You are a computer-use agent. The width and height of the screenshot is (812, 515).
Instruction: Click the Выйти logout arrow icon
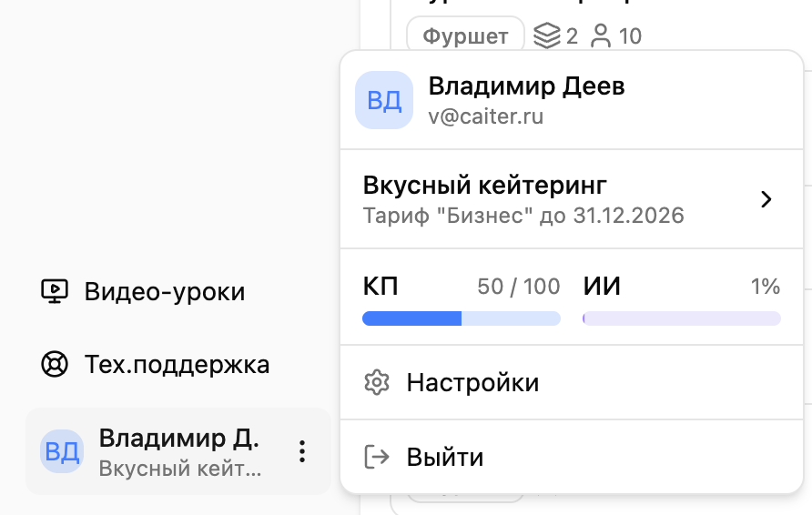pyautogui.click(x=376, y=457)
